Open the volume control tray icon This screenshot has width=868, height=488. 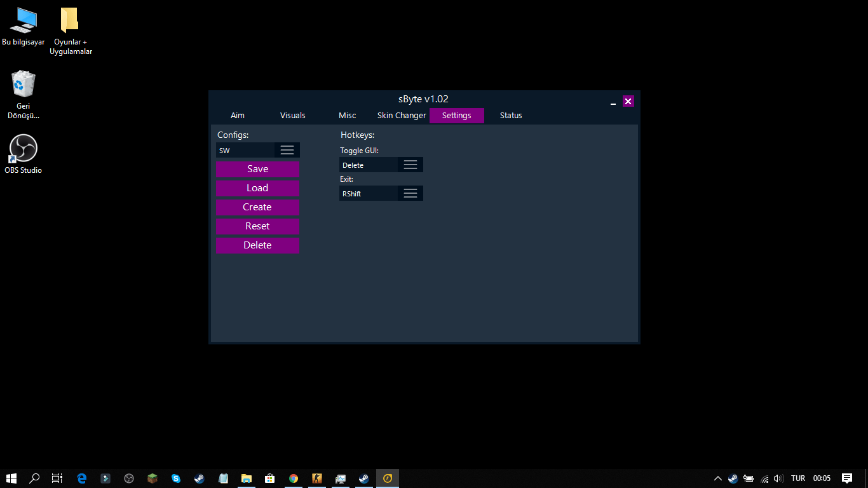coord(778,478)
